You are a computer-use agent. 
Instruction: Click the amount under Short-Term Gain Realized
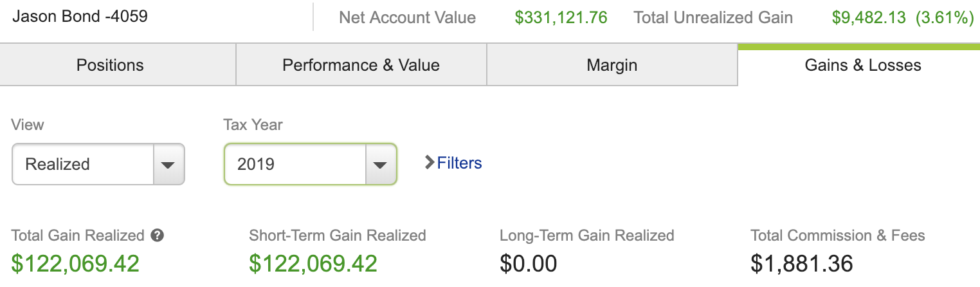(x=313, y=263)
